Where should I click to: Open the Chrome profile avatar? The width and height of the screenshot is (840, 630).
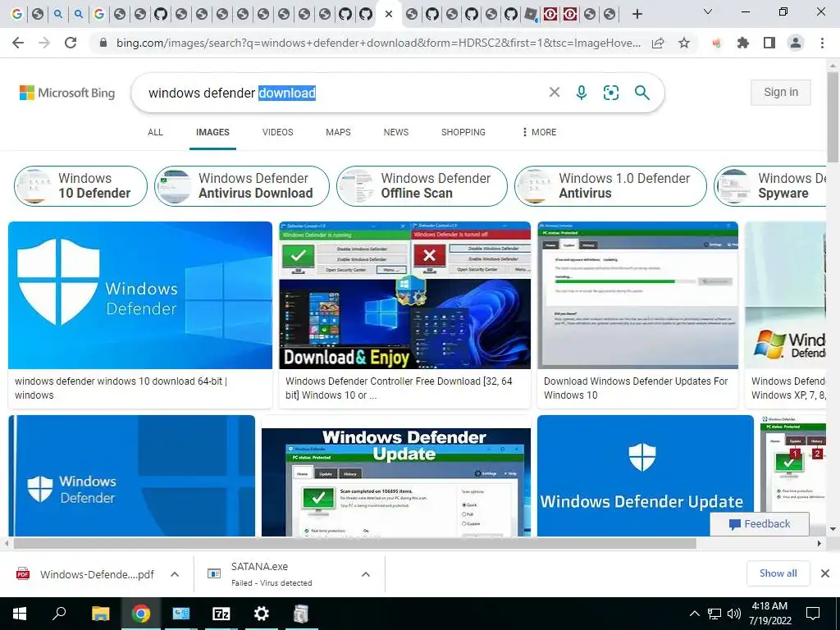point(796,43)
